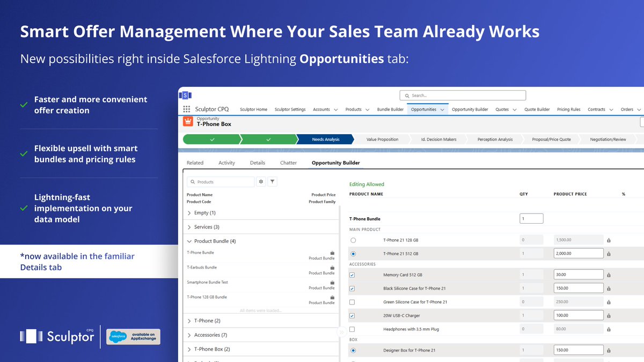Click price icon beside Headphones with 3.5 mm Plug
Image resolution: width=644 pixels, height=362 pixels.
(x=609, y=329)
